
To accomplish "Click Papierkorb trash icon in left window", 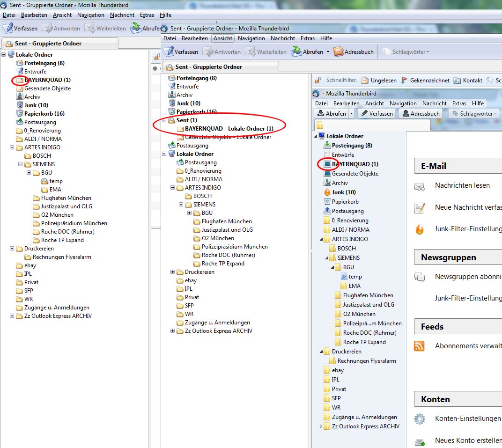I will pos(20,113).
